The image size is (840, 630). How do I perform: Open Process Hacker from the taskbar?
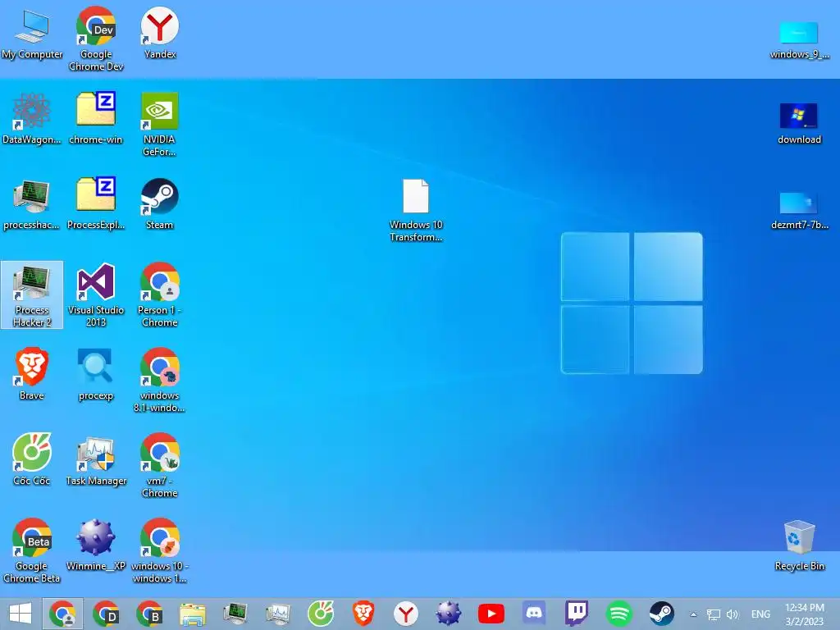pos(235,614)
